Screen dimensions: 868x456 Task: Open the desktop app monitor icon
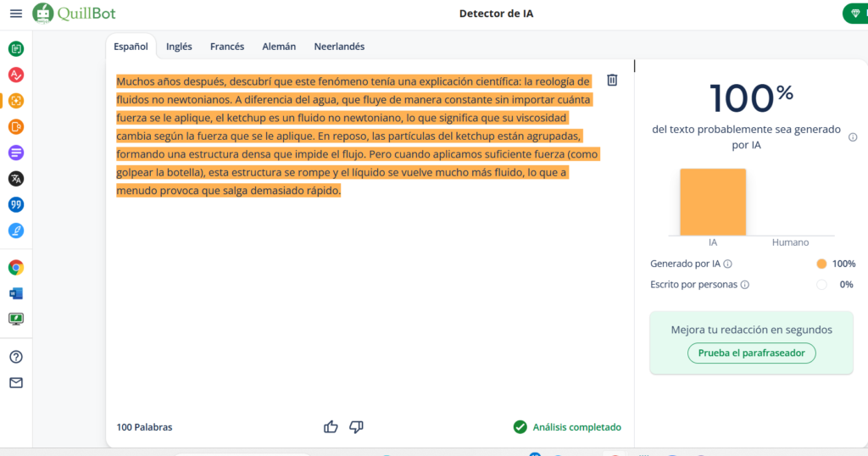pos(16,319)
